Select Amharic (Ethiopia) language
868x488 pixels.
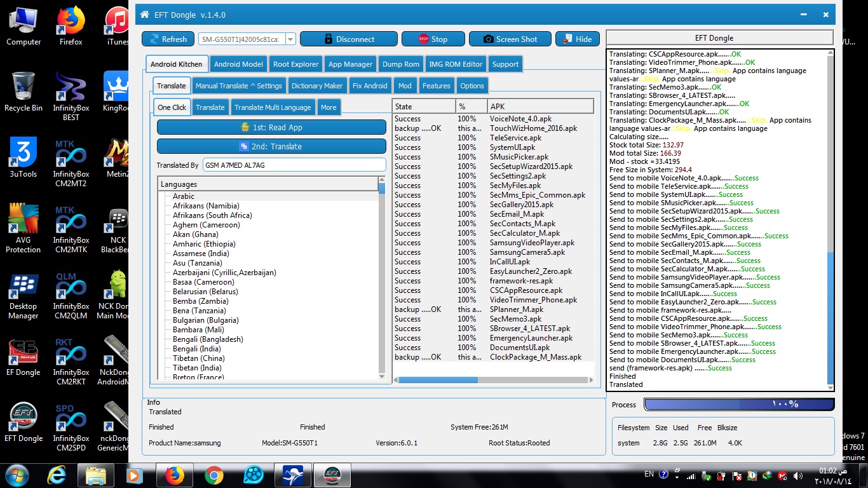coord(204,244)
